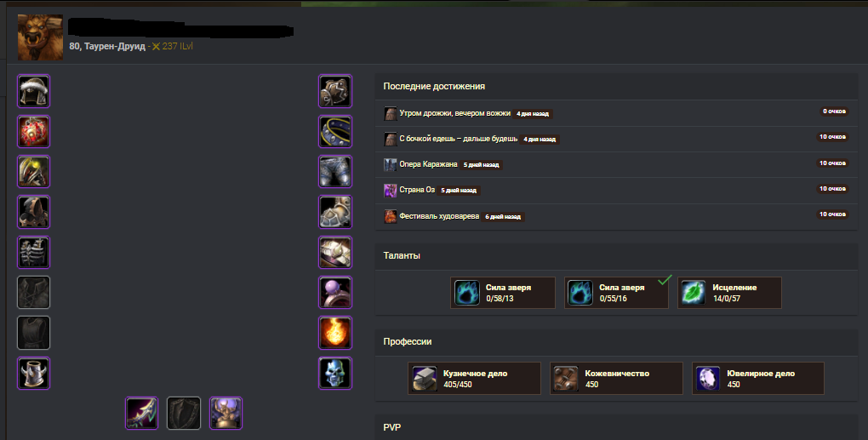Select the red ornament necklace slot icon
Viewport: 868px width, 440px height.
coord(34,132)
